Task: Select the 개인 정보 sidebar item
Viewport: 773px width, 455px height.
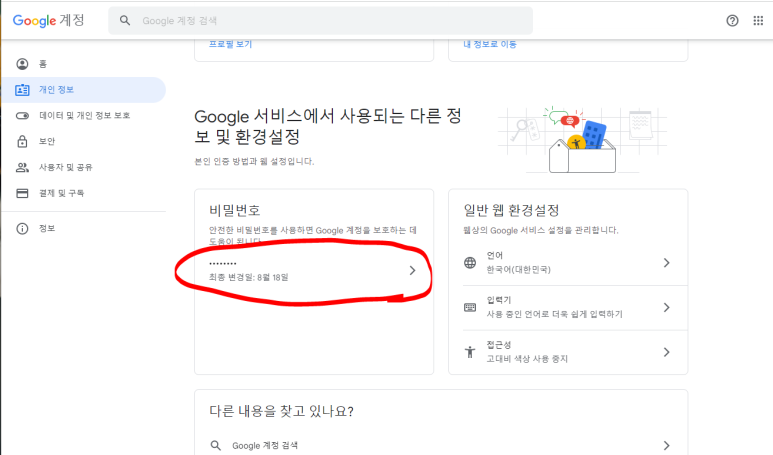Action: 83,90
